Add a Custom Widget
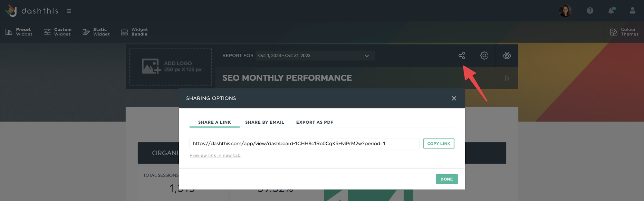This screenshot has height=201, width=644. click(57, 32)
